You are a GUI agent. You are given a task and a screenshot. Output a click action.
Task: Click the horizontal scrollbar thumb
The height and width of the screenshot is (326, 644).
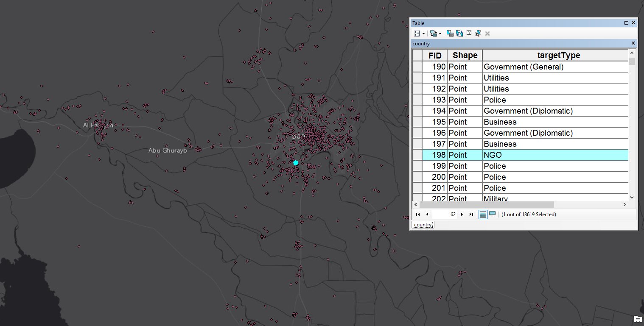(x=487, y=204)
